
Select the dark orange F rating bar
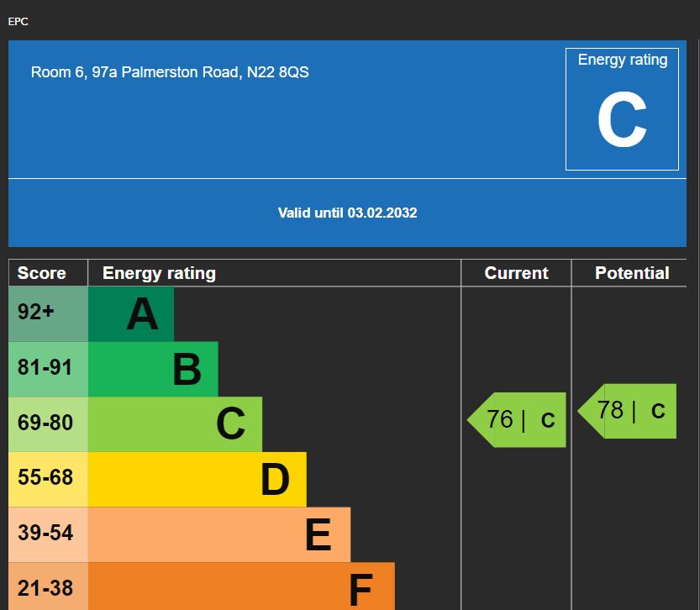coord(240,586)
